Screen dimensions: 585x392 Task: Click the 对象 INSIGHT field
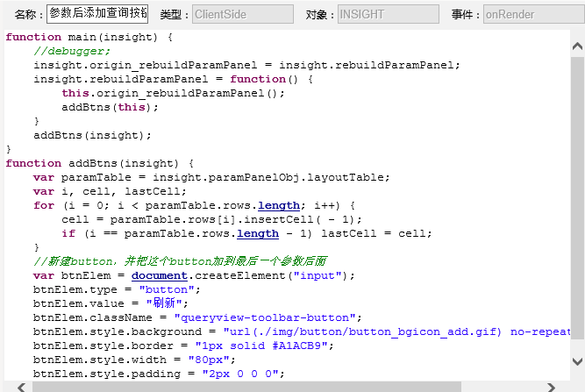coord(389,14)
